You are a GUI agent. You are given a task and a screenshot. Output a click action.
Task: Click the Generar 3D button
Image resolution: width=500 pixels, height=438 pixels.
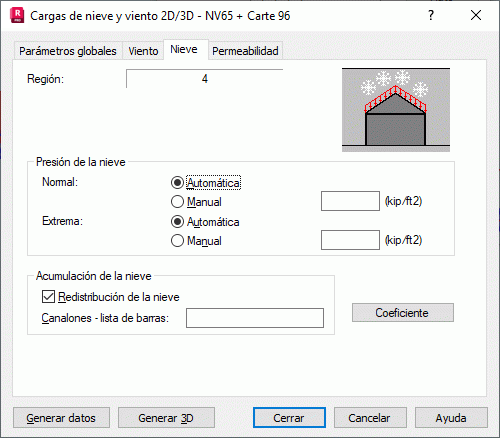pyautogui.click(x=166, y=418)
